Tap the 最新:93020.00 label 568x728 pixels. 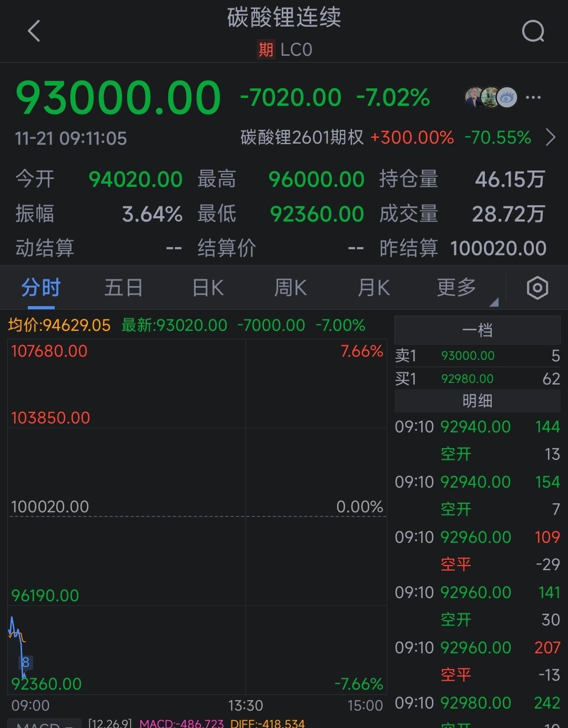point(174,325)
